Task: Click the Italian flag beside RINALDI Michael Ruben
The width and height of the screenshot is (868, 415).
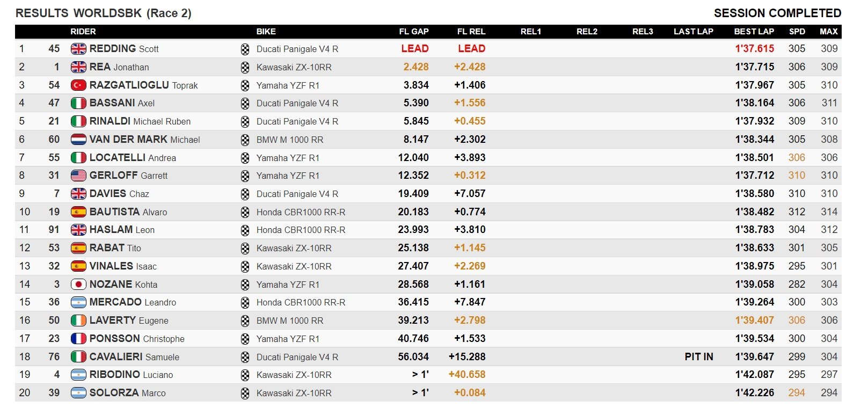Action: point(78,121)
